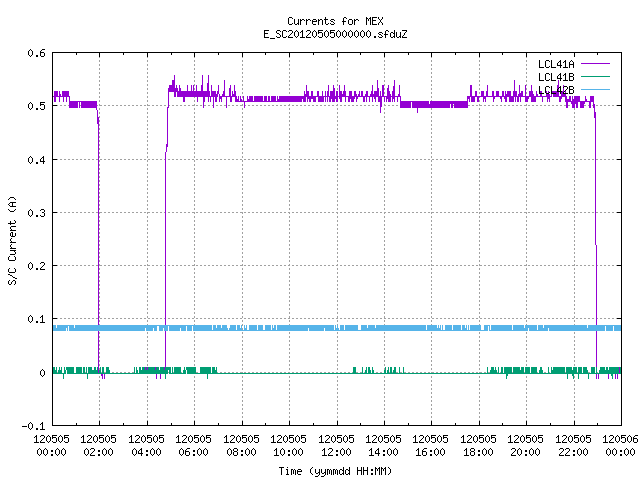Image resolution: width=640 pixels, height=480 pixels.
Task: Click the LCL42B legend label
Action: pyautogui.click(x=556, y=90)
